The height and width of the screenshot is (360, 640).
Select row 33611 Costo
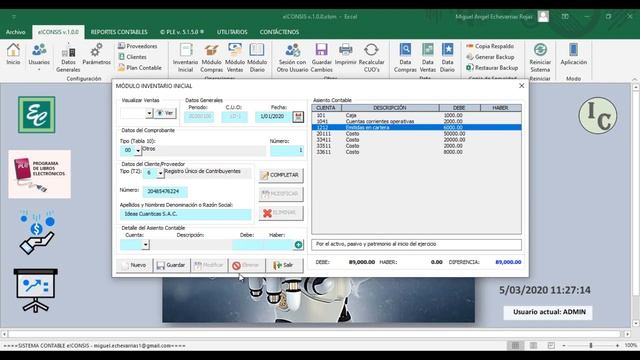(x=416, y=152)
